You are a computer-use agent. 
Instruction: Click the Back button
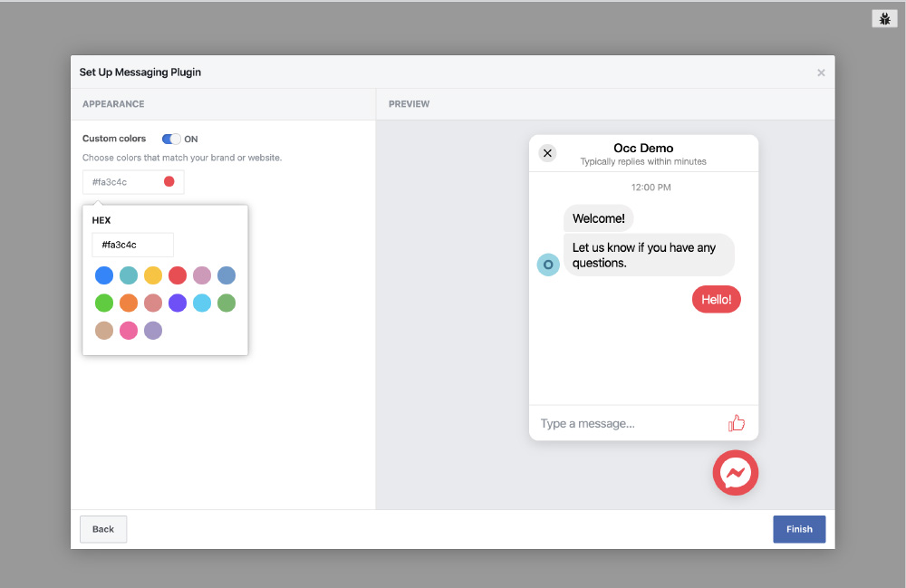103,529
